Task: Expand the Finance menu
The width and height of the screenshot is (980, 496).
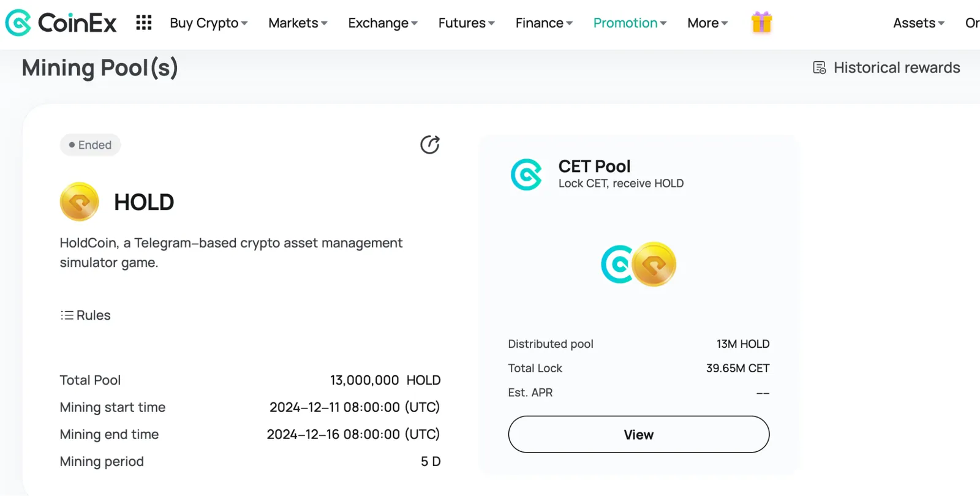Action: pos(544,23)
